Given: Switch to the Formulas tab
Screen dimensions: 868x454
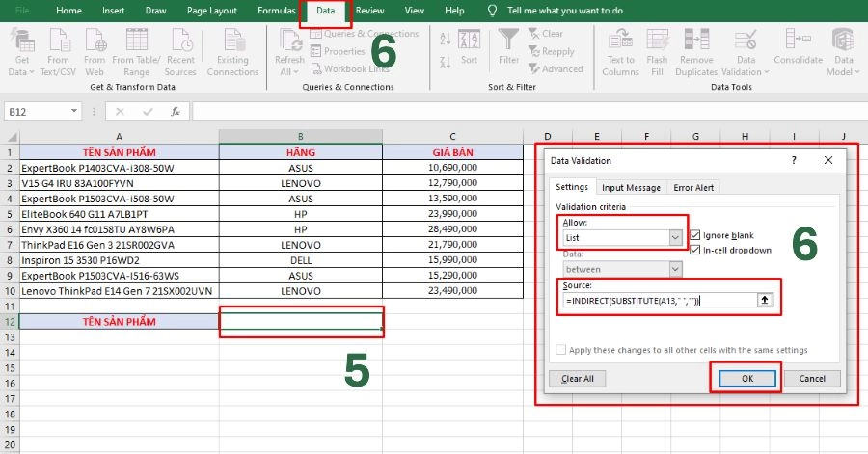Looking at the screenshot, I should pyautogui.click(x=276, y=11).
